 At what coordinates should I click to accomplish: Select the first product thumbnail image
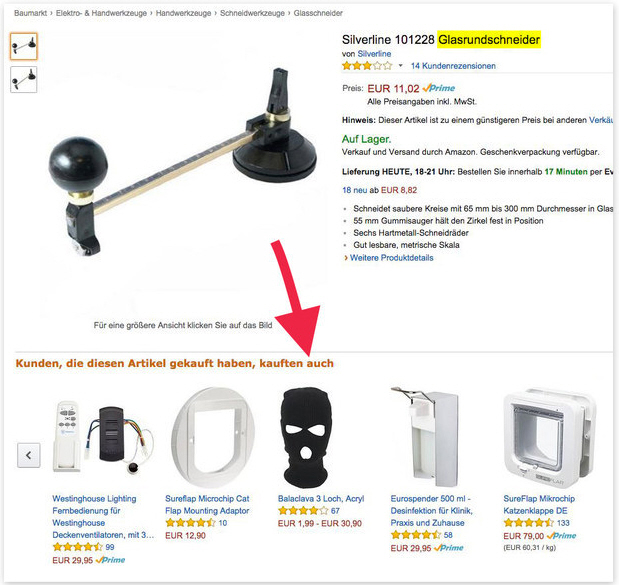point(24,46)
